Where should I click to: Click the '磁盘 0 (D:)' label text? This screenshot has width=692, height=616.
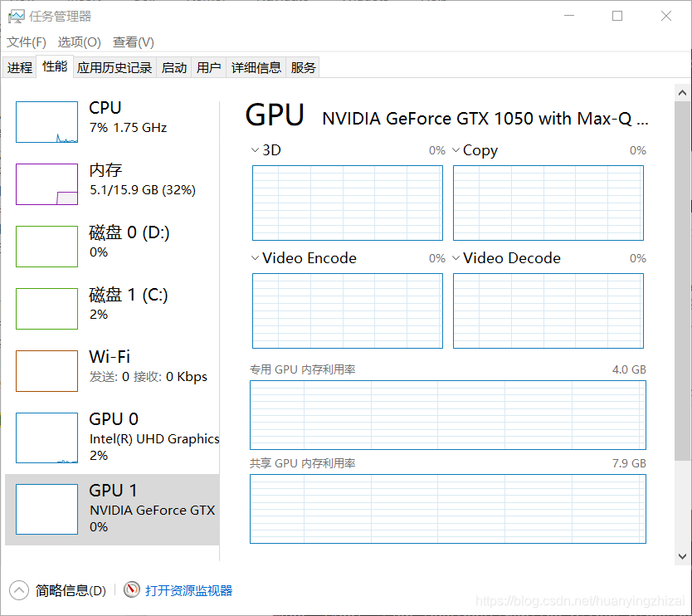coord(129,232)
